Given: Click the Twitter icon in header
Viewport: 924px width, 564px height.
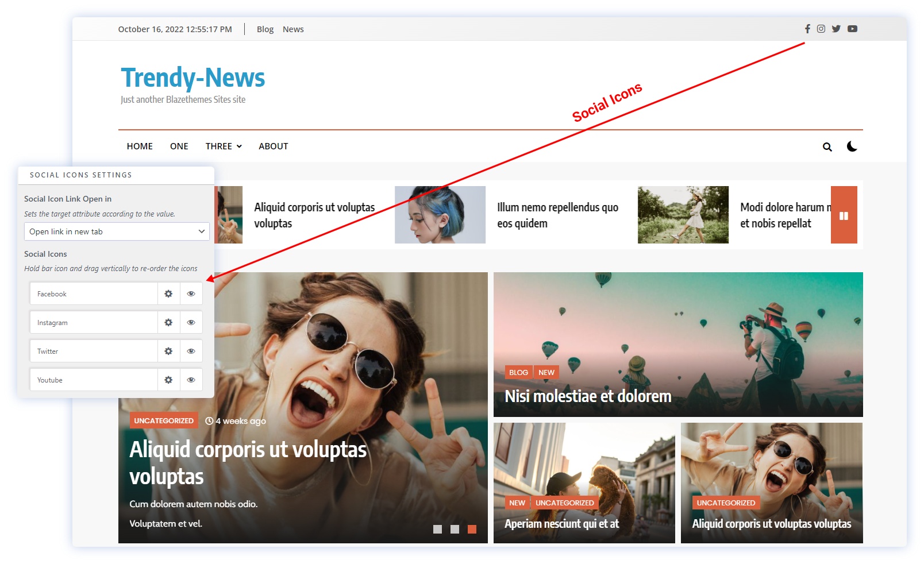Looking at the screenshot, I should 836,29.
